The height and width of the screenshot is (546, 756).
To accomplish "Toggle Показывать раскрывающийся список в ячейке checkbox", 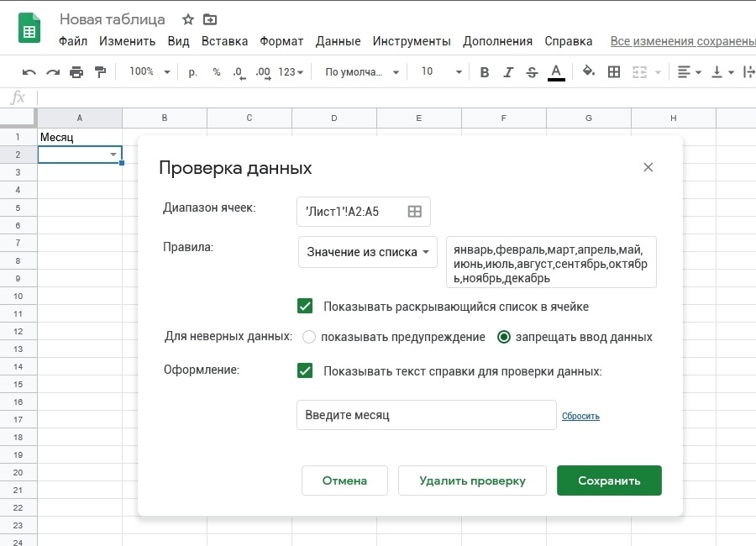I will pos(305,307).
